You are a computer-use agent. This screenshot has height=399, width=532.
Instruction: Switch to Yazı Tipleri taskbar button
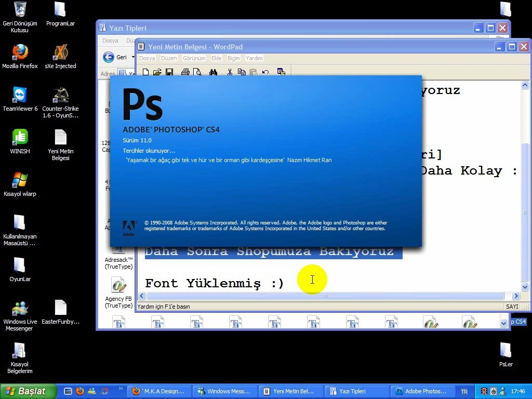[357, 391]
